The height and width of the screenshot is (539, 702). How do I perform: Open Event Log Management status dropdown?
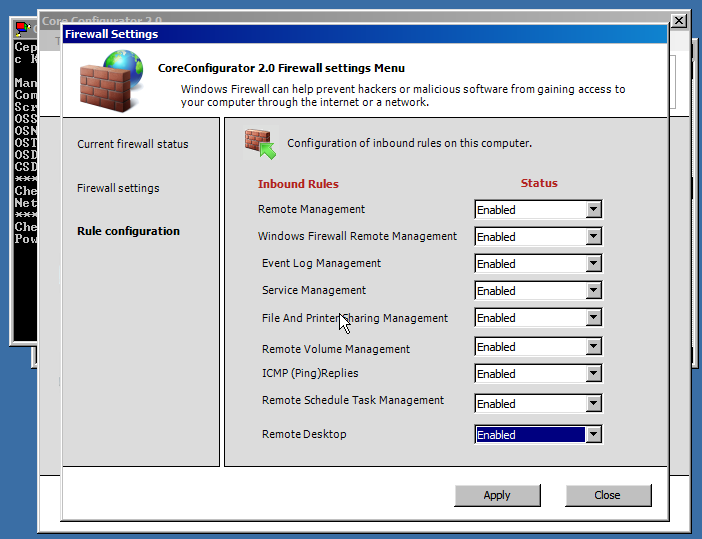tap(594, 264)
